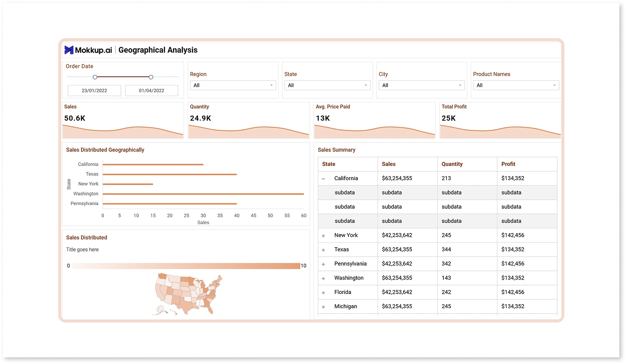The height and width of the screenshot is (364, 626).
Task: Click the Total Profit 25K card
Action: (500, 120)
